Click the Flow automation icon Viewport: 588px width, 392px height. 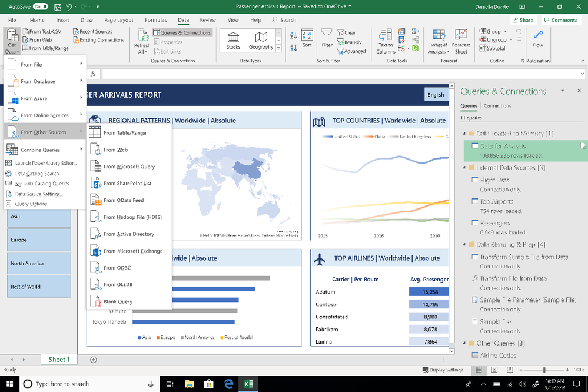pyautogui.click(x=538, y=35)
